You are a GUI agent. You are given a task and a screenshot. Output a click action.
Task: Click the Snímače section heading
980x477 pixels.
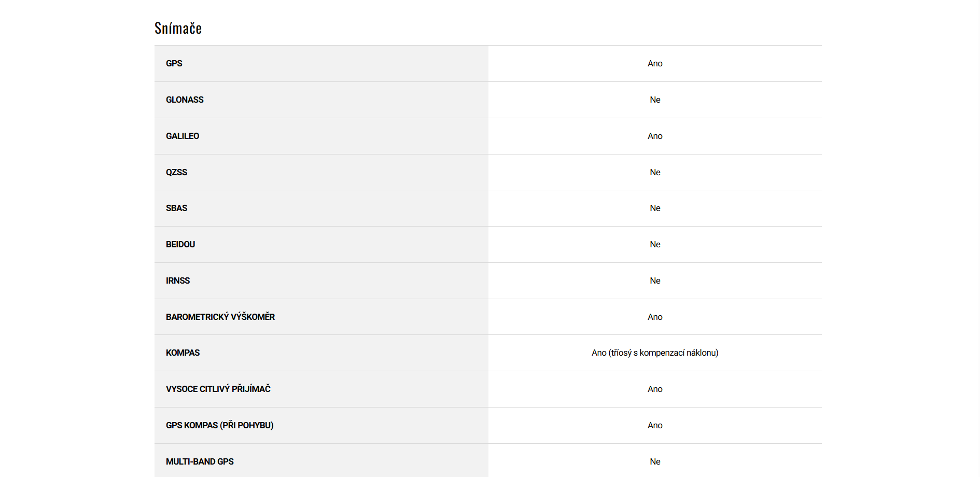click(178, 29)
